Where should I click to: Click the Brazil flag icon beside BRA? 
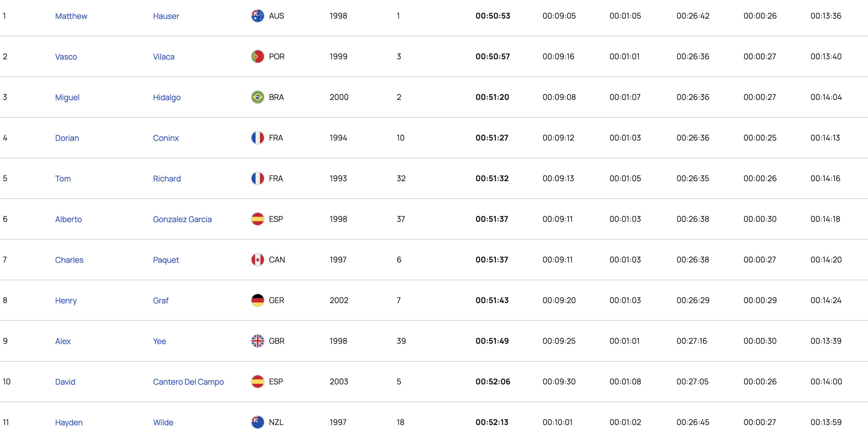tap(257, 97)
